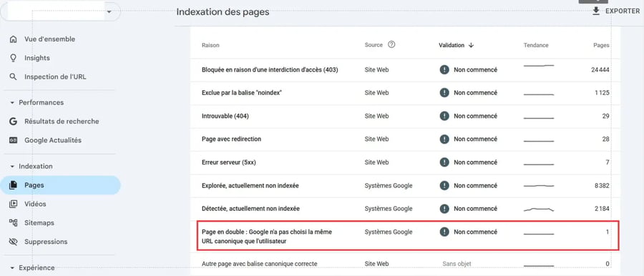Collapse the Expérience section
Screen dimensions: 644x276
[x=12, y=268]
